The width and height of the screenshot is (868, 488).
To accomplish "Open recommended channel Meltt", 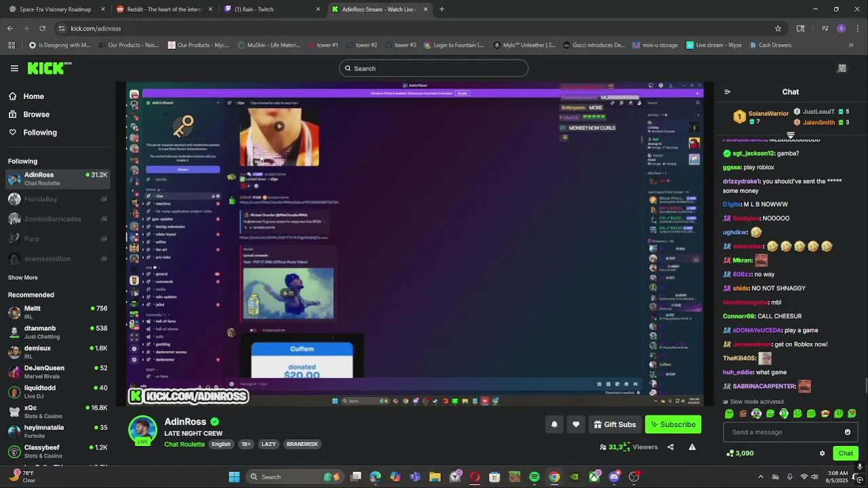I will [58, 312].
